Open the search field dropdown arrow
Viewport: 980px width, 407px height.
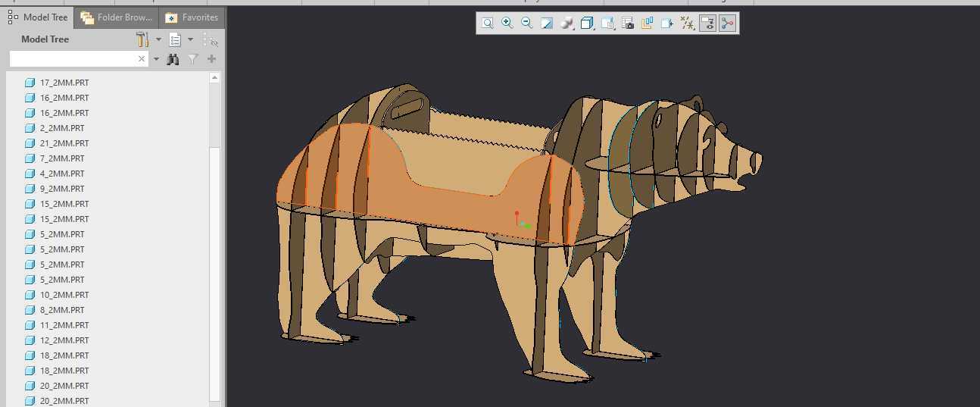tap(157, 59)
